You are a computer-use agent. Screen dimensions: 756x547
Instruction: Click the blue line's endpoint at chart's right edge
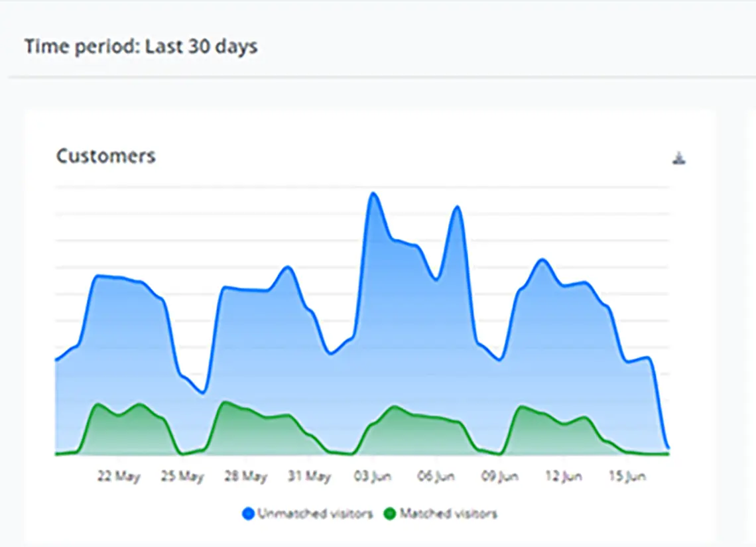[667, 448]
